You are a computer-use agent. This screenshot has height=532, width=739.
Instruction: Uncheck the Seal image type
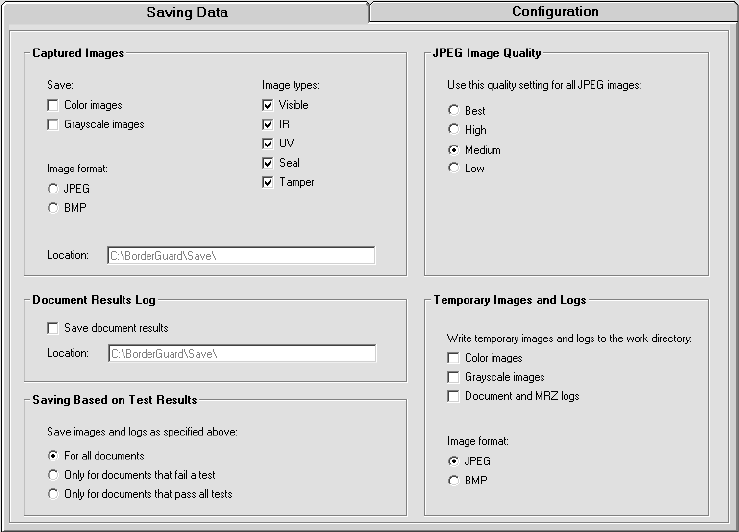pos(267,163)
